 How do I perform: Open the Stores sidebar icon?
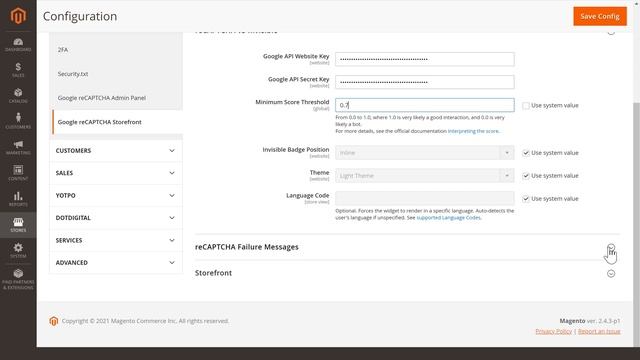click(x=18, y=225)
